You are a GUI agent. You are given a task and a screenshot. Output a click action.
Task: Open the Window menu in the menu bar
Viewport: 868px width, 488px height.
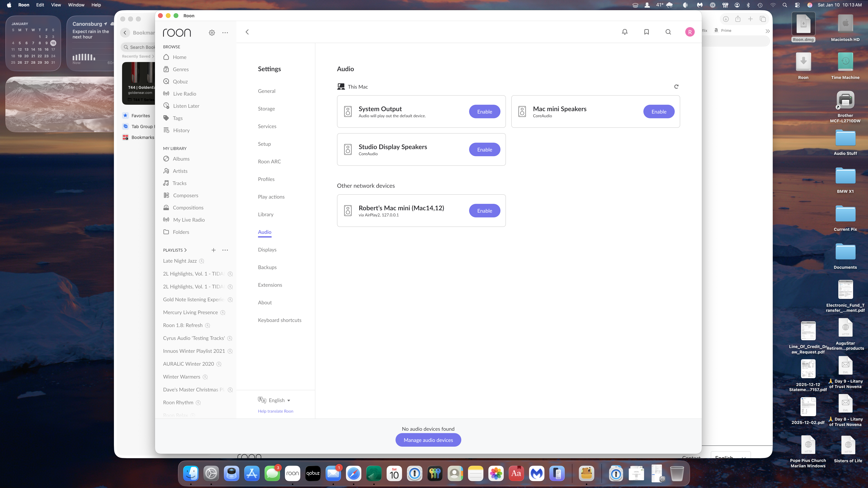(x=76, y=5)
